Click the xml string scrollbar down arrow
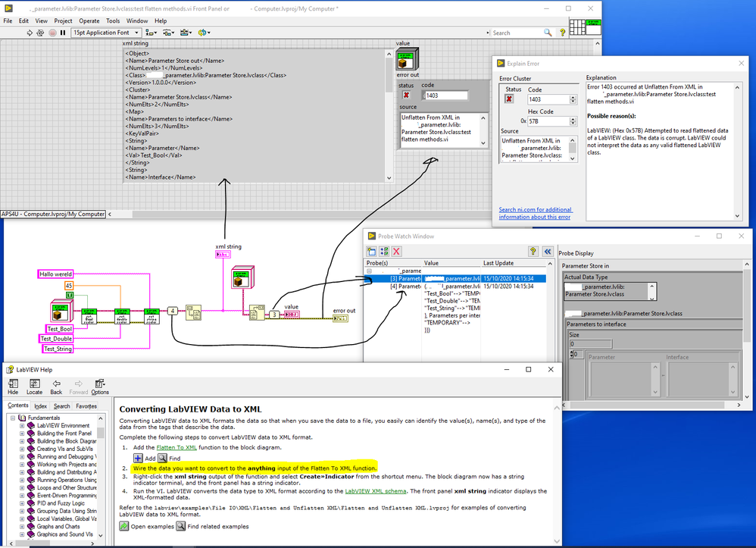 point(389,178)
